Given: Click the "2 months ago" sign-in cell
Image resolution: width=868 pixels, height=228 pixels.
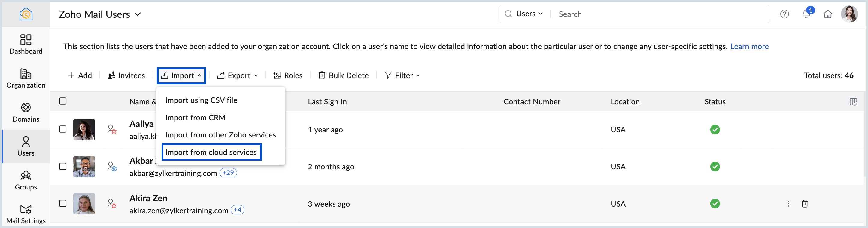Looking at the screenshot, I should tap(331, 167).
